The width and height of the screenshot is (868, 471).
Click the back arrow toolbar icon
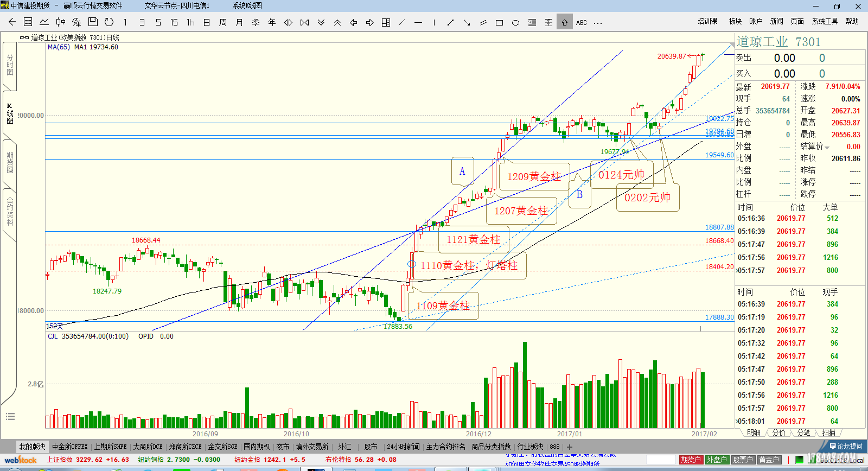[x=12, y=22]
